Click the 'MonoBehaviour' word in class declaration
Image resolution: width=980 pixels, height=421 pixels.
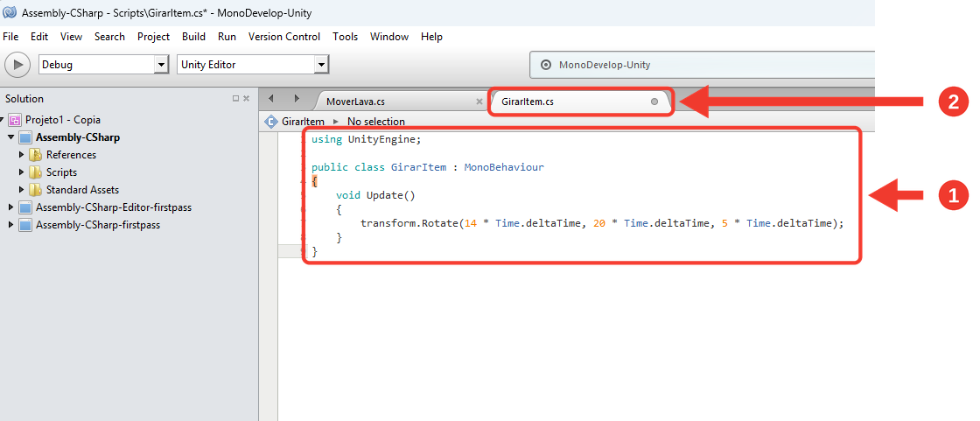pyautogui.click(x=504, y=168)
